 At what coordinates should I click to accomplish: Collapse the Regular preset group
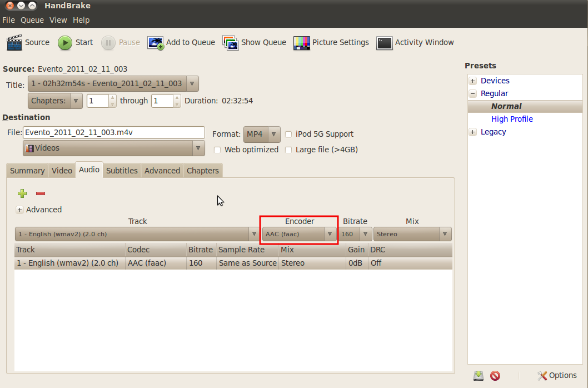tap(473, 93)
